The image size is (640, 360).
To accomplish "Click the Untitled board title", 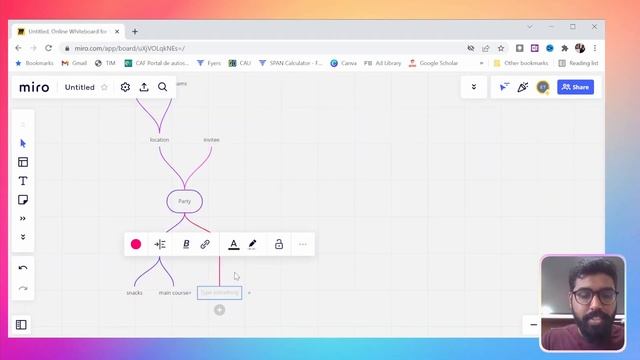I will tap(80, 87).
